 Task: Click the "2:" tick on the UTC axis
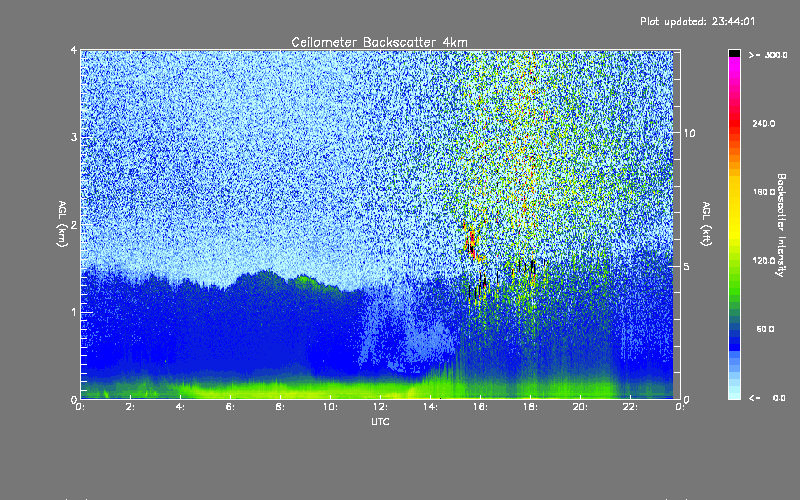130,407
